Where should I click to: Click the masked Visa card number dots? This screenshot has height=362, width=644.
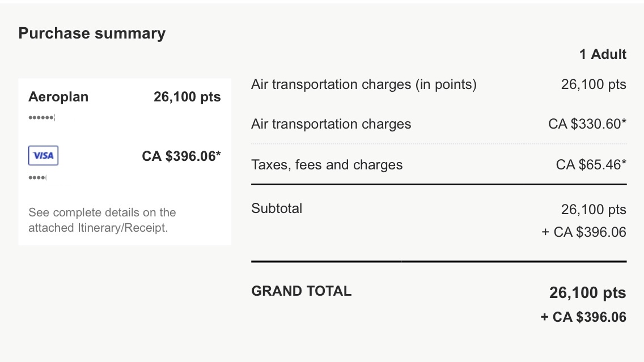pyautogui.click(x=37, y=178)
